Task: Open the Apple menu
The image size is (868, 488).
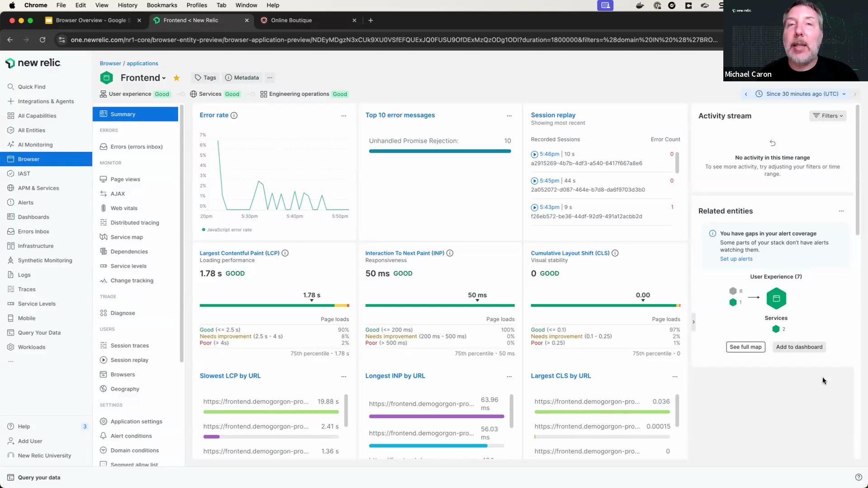Action: (x=12, y=5)
